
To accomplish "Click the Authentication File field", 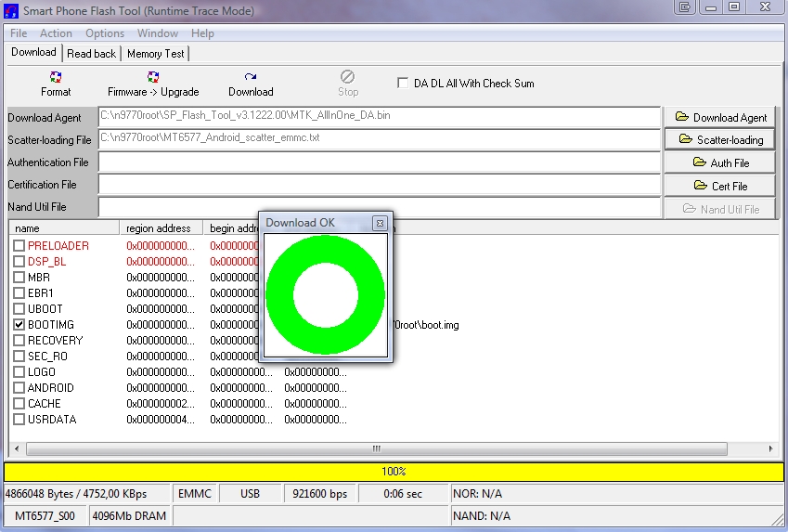I will (x=379, y=162).
